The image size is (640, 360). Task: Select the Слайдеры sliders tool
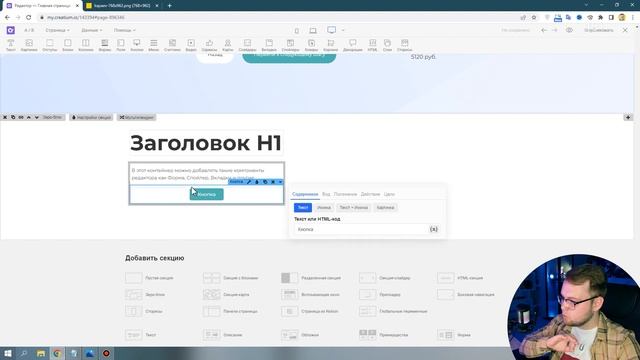[x=247, y=45]
